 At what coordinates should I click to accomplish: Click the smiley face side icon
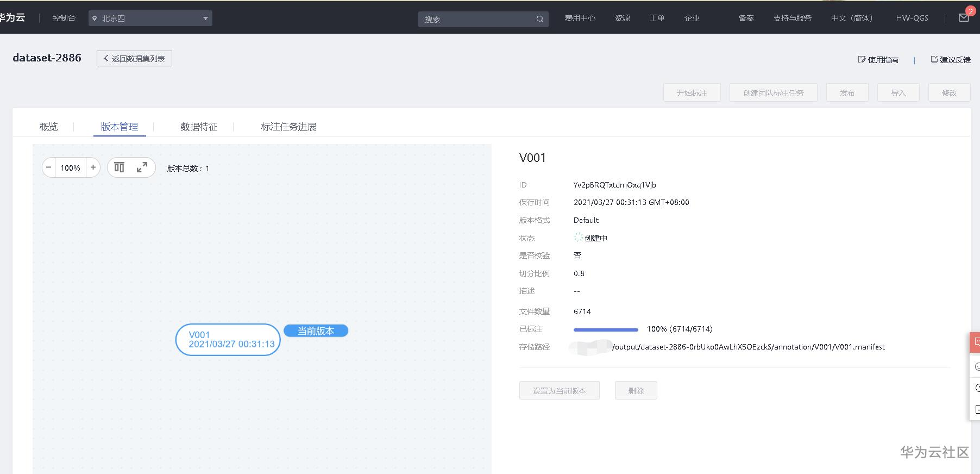tap(977, 366)
